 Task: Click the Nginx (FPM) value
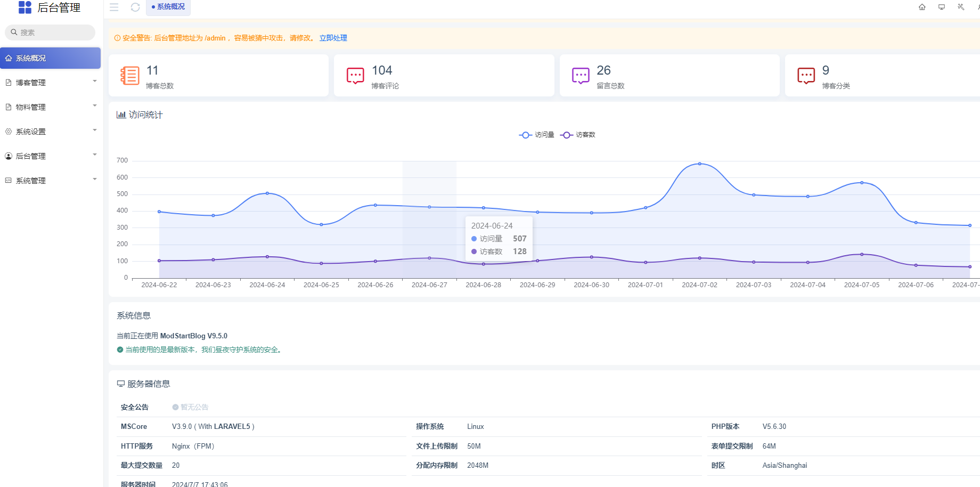click(x=193, y=447)
